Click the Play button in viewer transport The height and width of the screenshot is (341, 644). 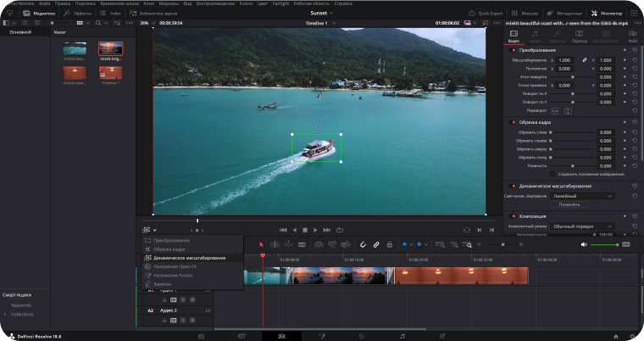coord(315,229)
